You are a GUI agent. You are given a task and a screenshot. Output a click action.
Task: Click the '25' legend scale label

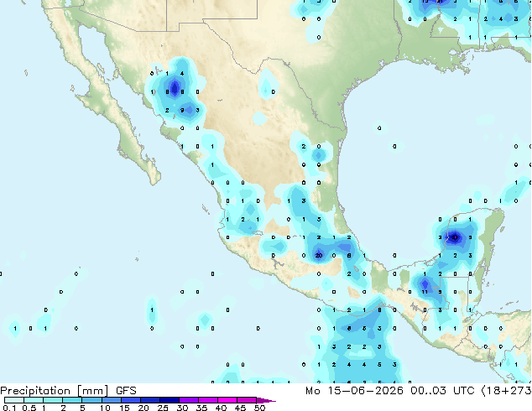click(163, 408)
